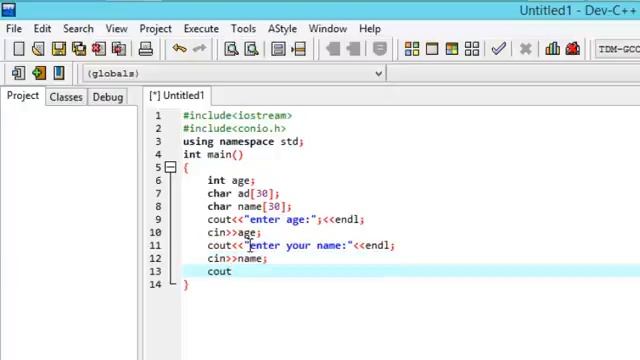Screen dimensions: 640x360
Task: Open the Window menu
Action: coord(328,29)
